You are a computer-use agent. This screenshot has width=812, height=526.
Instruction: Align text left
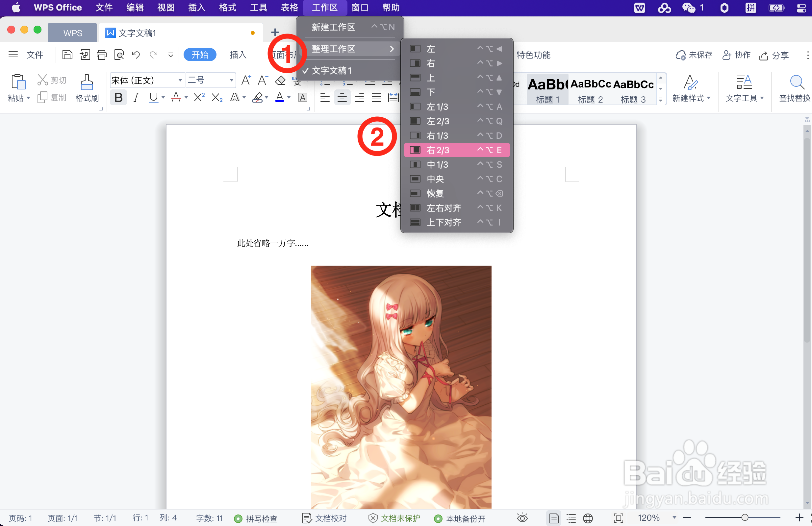(x=325, y=98)
